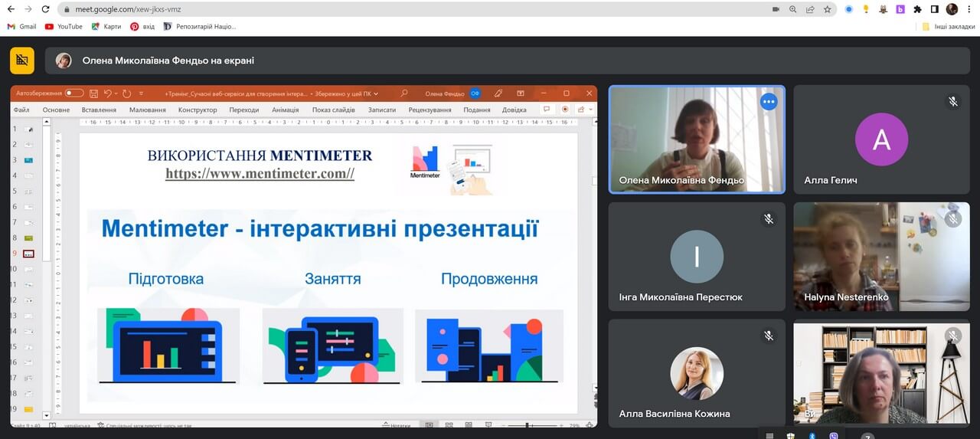Open the Chrome extensions puzzle icon
Viewport: 980px width, 439px height.
(x=917, y=9)
